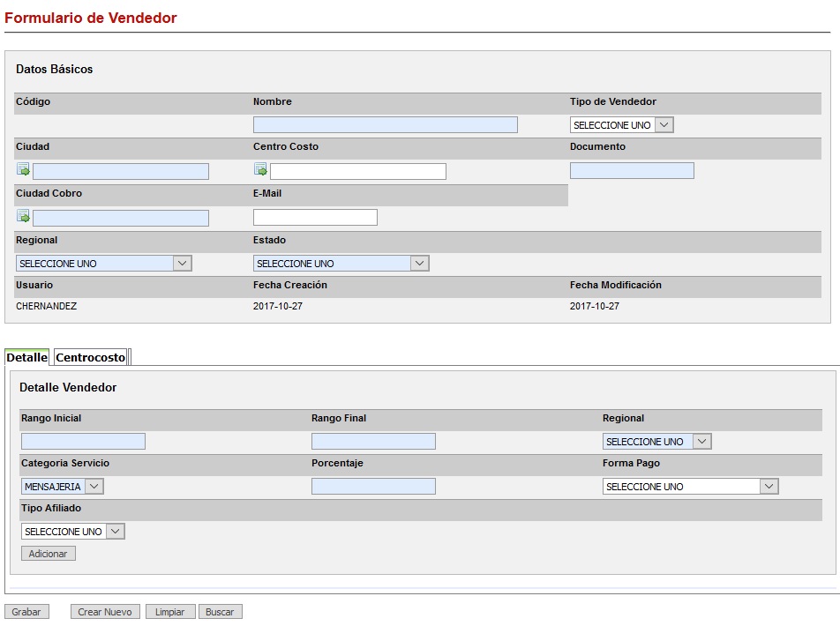Expand the Categoria Servicio MENSAJERIA dropdown
The image size is (840, 626).
[x=62, y=487]
